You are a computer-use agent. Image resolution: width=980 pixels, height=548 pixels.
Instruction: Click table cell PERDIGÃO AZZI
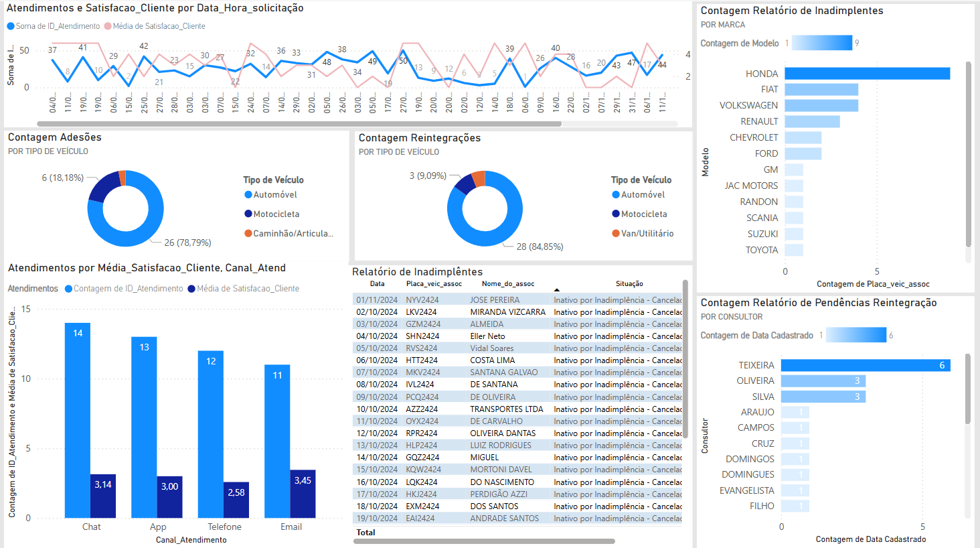[x=499, y=494]
